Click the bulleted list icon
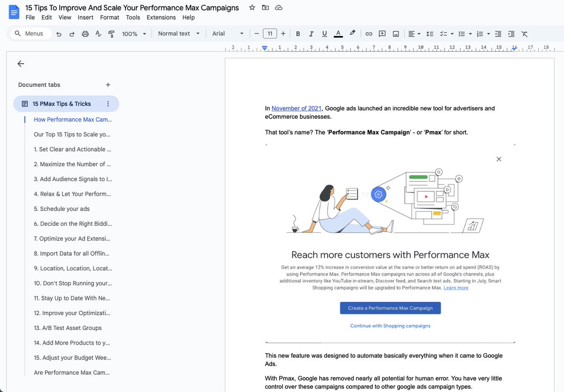The height and width of the screenshot is (392, 564). click(x=462, y=34)
